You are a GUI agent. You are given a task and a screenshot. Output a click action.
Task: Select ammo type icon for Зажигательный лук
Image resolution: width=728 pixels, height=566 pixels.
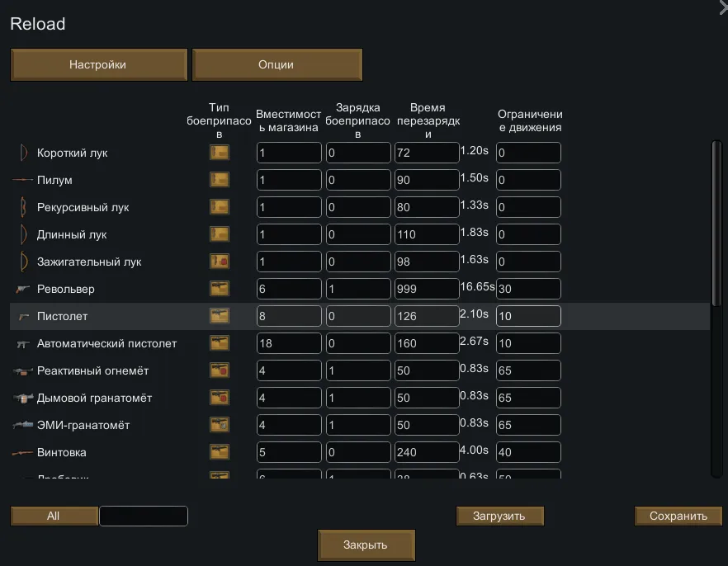pyautogui.click(x=219, y=262)
